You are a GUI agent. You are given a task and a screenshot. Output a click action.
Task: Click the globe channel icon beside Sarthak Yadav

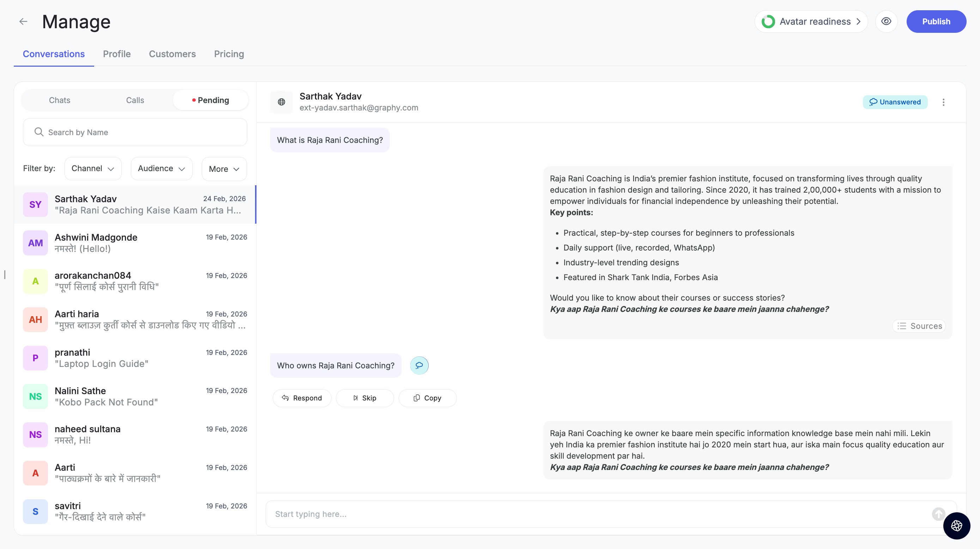(x=281, y=102)
